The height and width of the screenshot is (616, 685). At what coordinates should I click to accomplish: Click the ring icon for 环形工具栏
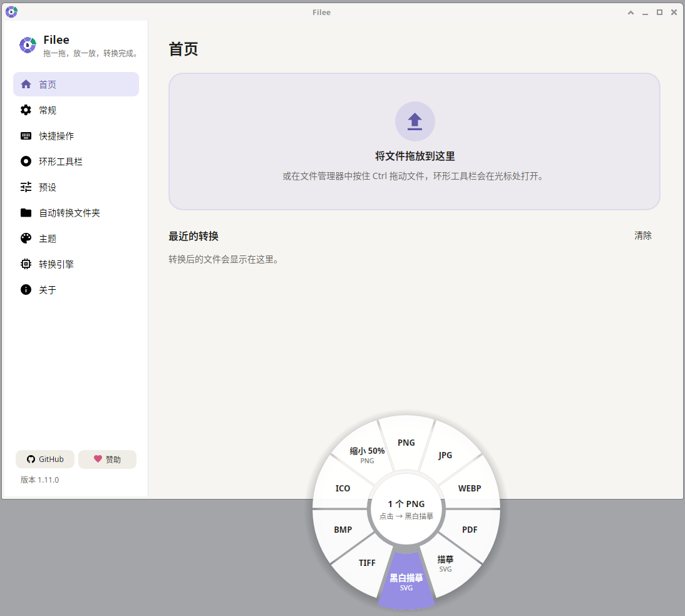pyautogui.click(x=26, y=162)
